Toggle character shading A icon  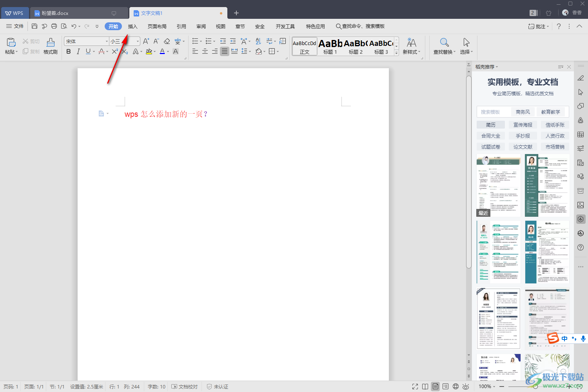pyautogui.click(x=176, y=51)
